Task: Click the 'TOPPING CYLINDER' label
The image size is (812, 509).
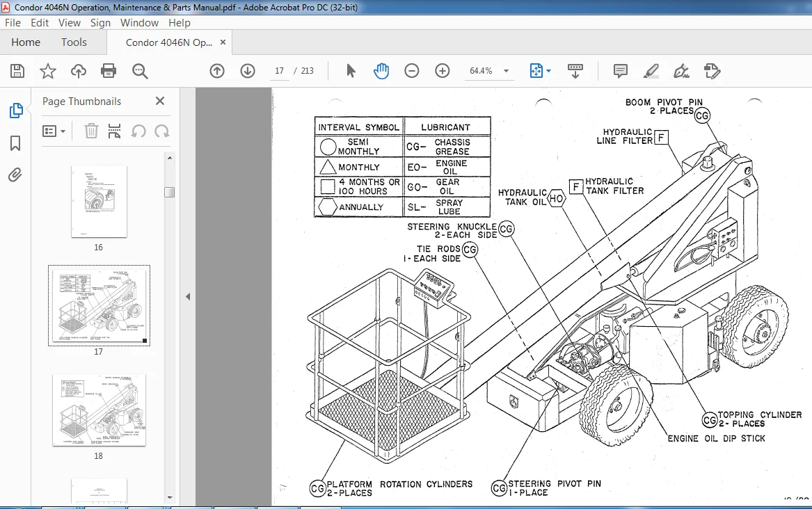Action: point(760,415)
